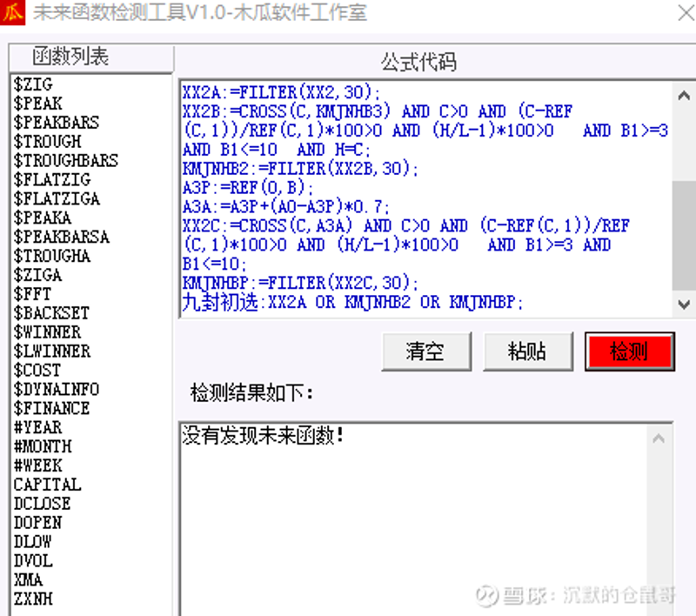The height and width of the screenshot is (616, 696).
Task: Select #WEEK in the function list
Action: coord(38,466)
